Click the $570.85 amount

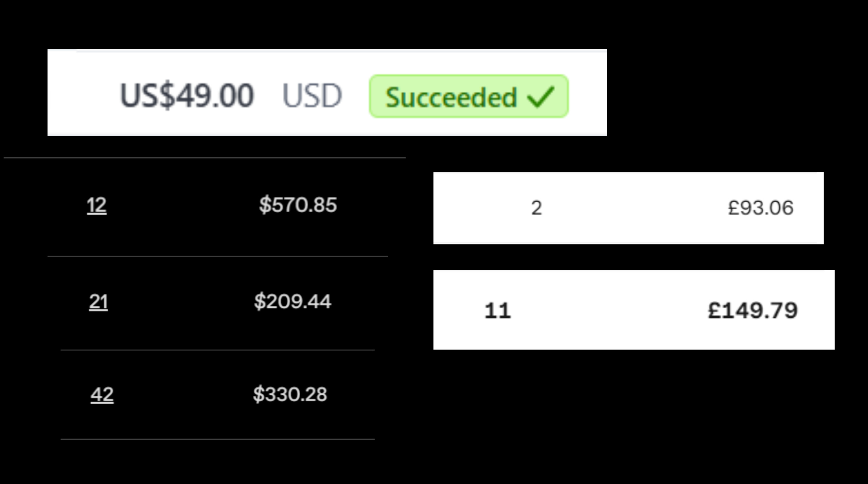298,205
